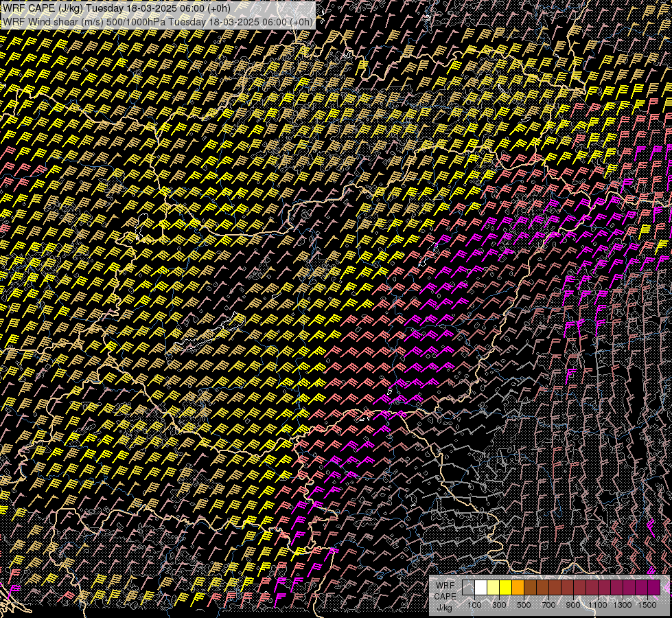Screen dimensions: 672x618
Task: Click the 900 label on the legend
Action: (x=573, y=605)
